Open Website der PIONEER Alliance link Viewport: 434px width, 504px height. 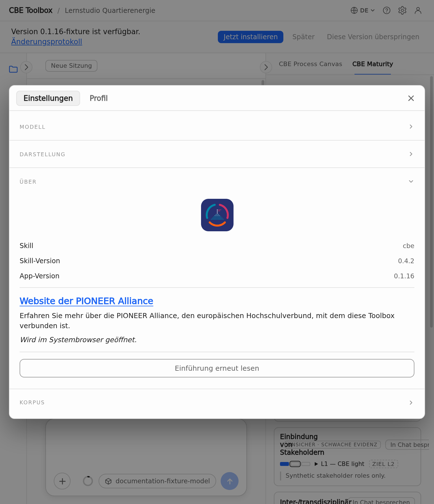click(87, 301)
